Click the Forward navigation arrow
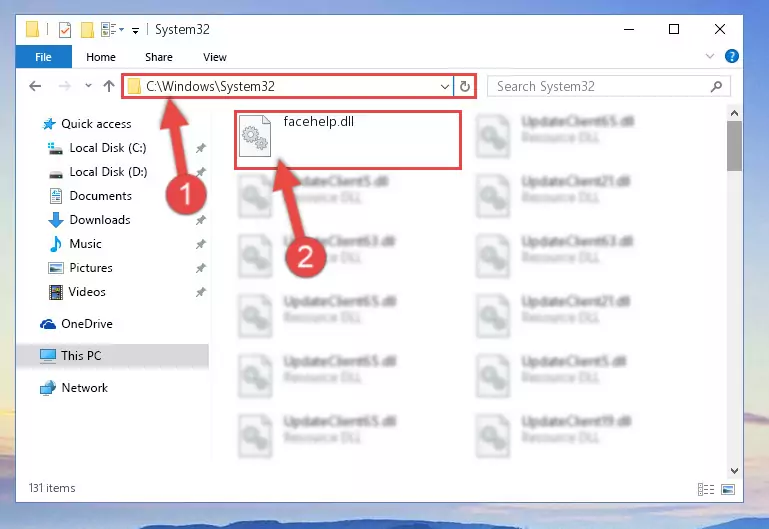Viewport: 769px width, 529px height. (x=64, y=86)
